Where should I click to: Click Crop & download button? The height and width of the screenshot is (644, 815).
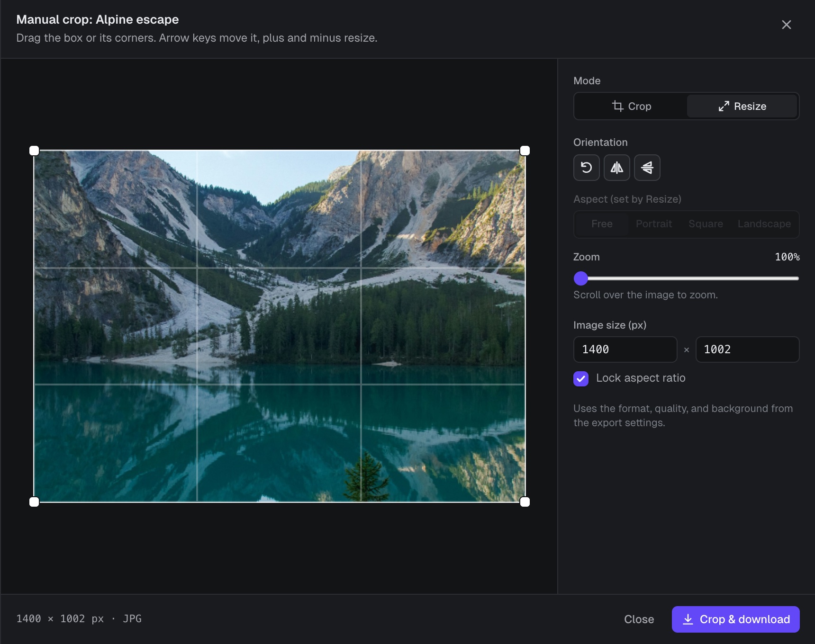click(x=735, y=619)
